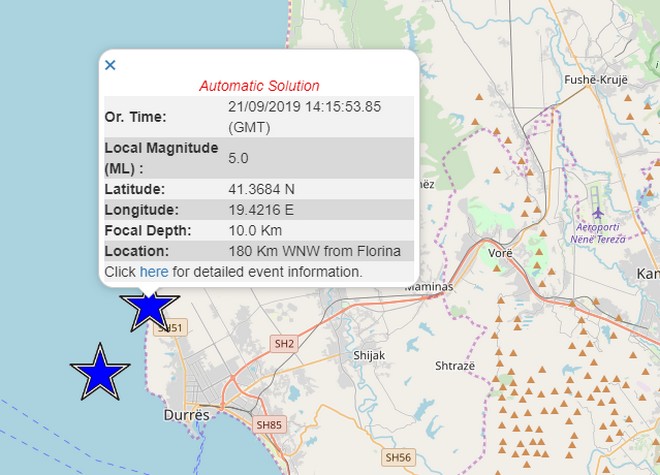Click the Shijak town label
660x475 pixels.
click(369, 355)
